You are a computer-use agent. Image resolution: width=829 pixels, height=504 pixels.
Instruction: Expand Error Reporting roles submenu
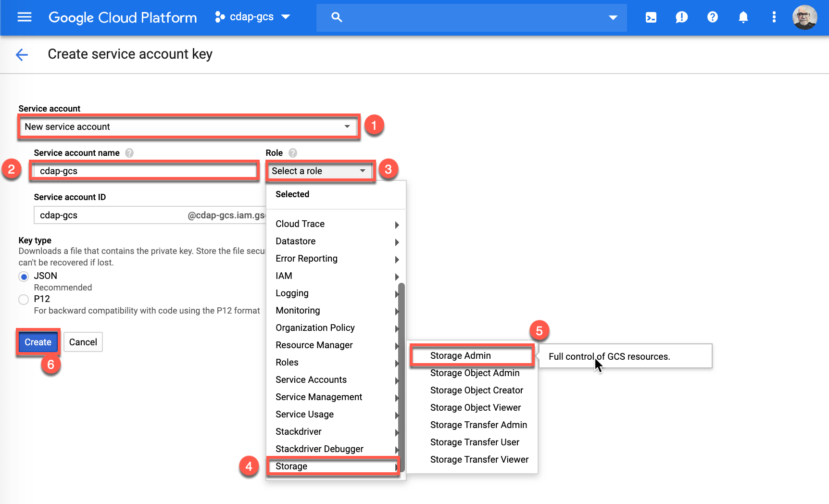tap(336, 259)
